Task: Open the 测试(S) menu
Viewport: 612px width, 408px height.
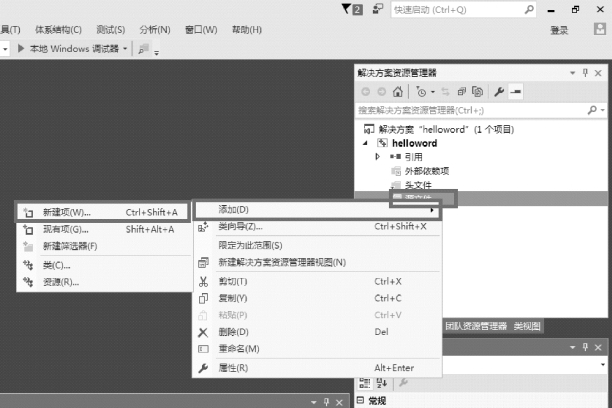Action: click(x=111, y=30)
